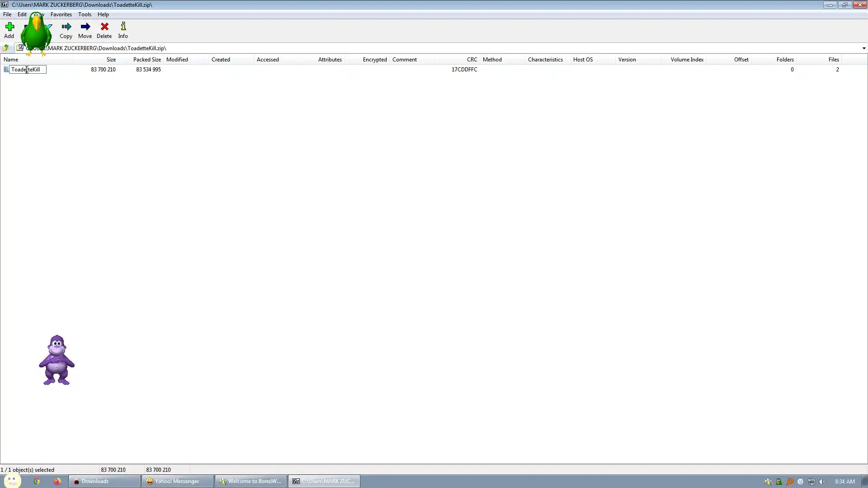The height and width of the screenshot is (488, 868).
Task: Open the File menu
Action: pos(7,14)
